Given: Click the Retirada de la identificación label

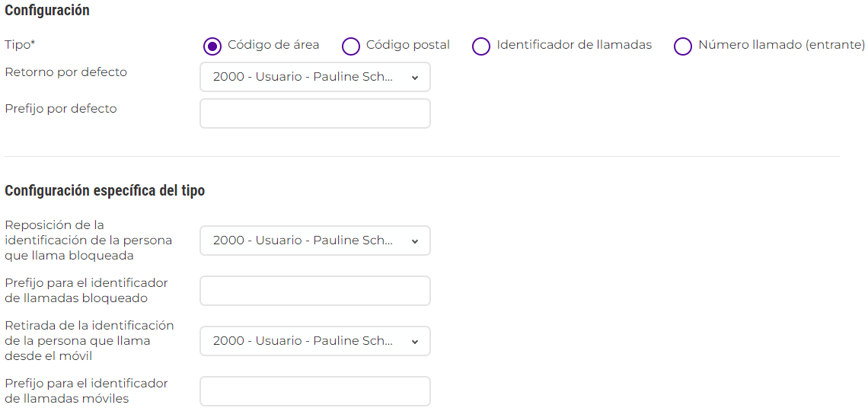Looking at the screenshot, I should 89,341.
